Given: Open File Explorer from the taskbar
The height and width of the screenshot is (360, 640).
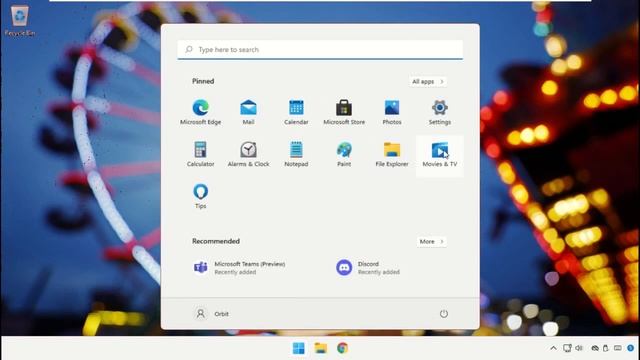Looking at the screenshot, I should click(x=320, y=348).
